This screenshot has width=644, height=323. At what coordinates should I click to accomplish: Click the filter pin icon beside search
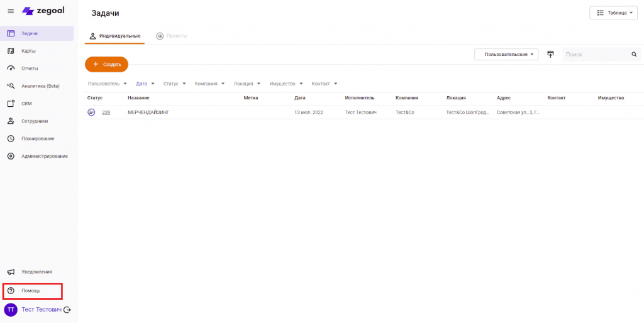(550, 55)
